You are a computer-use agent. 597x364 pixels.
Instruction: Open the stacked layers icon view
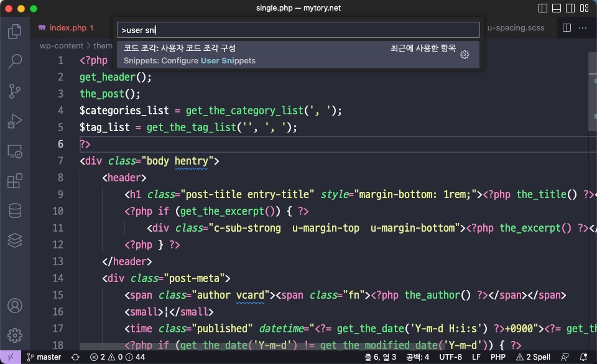coord(15,240)
